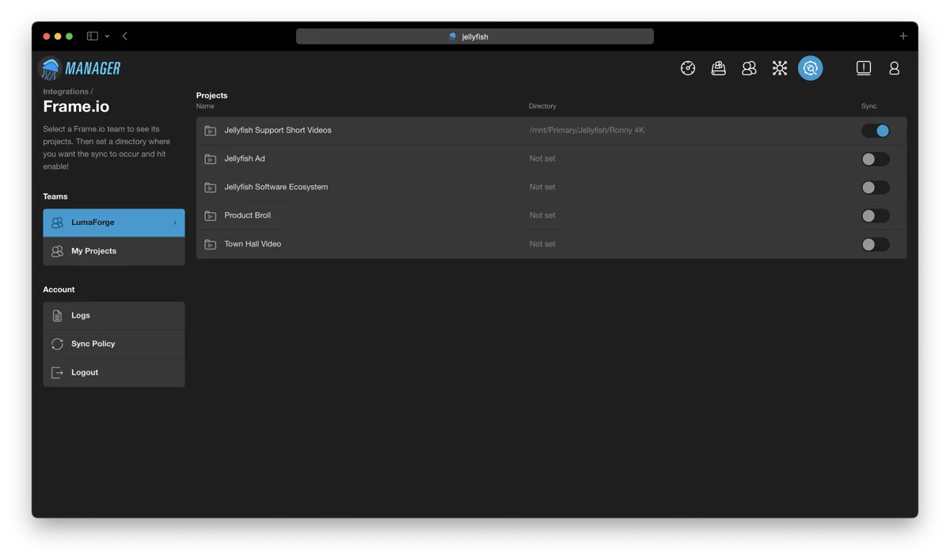Select the highlighted integrations icon in header
The width and height of the screenshot is (950, 560).
click(x=810, y=68)
